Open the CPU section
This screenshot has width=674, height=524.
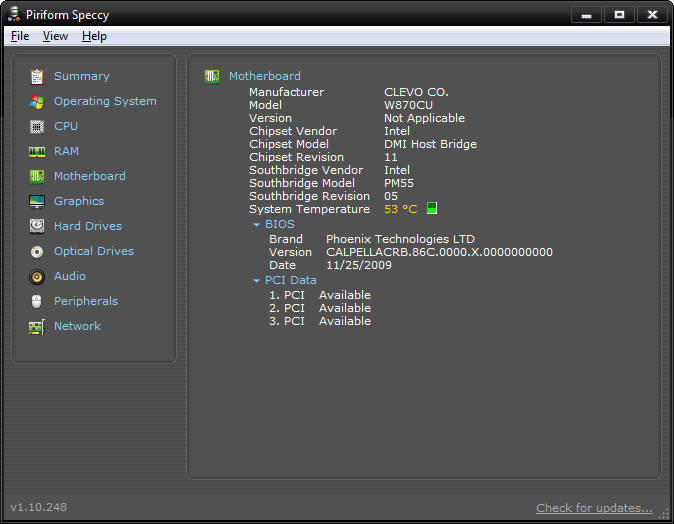(66, 126)
